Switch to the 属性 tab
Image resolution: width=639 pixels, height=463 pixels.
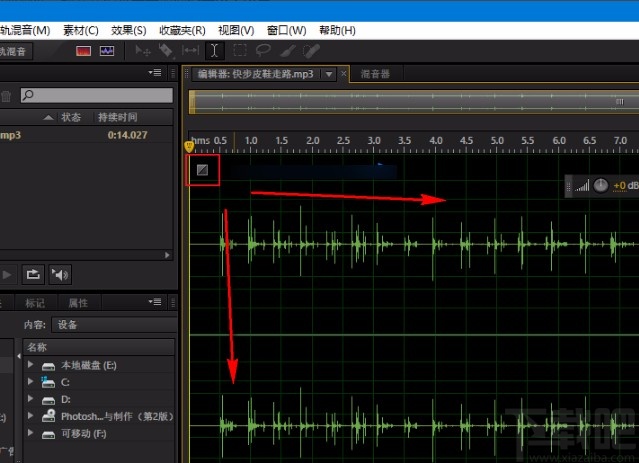[78, 303]
